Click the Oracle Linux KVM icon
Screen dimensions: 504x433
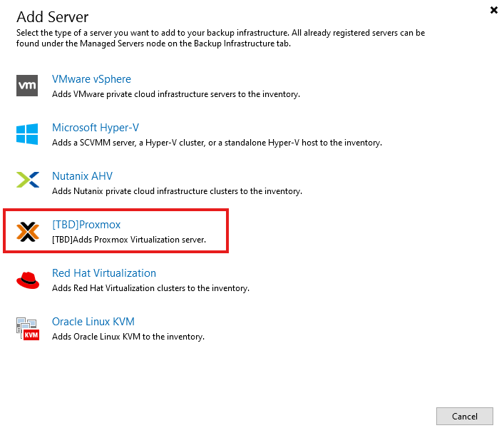pos(27,328)
